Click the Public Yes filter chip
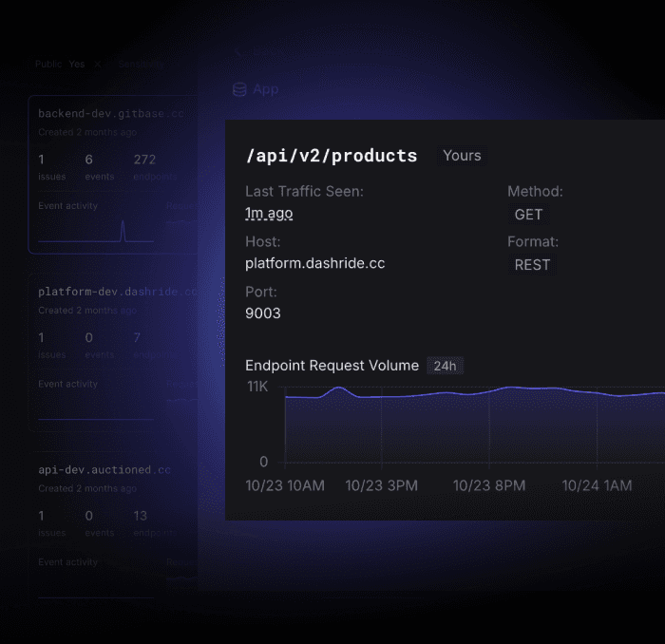This screenshot has width=665, height=644. click(60, 64)
